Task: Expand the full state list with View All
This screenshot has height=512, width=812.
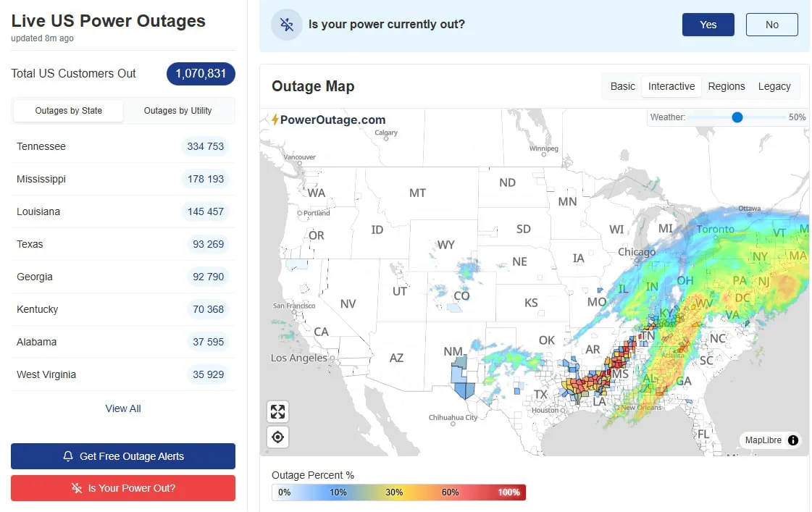Action: [x=123, y=408]
